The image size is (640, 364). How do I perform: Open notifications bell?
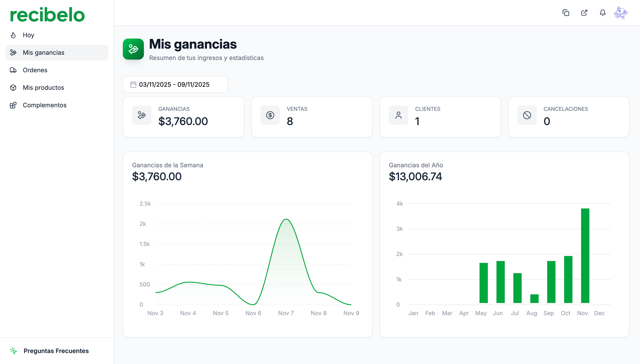[602, 13]
